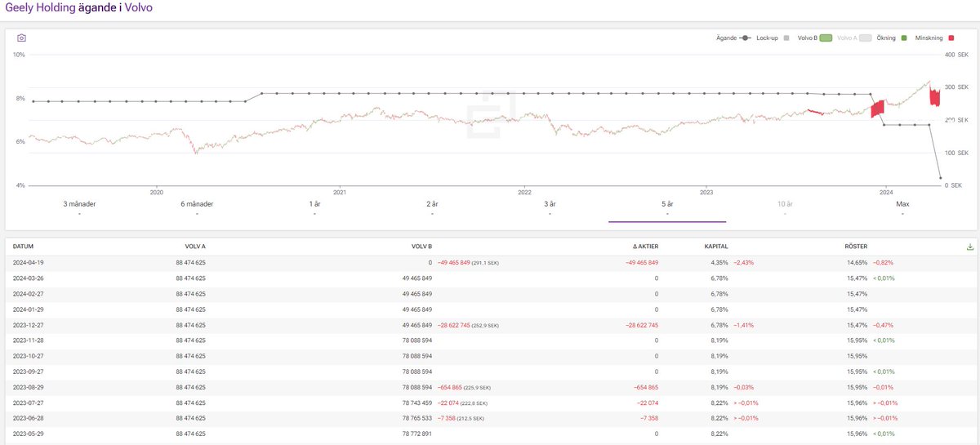Click the 4,35% capital value

pos(719,263)
